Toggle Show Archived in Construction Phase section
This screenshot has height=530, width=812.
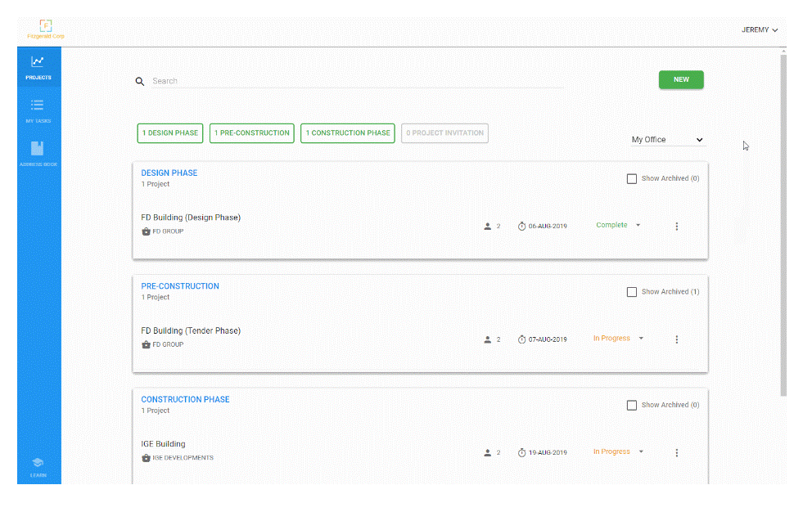[632, 405]
